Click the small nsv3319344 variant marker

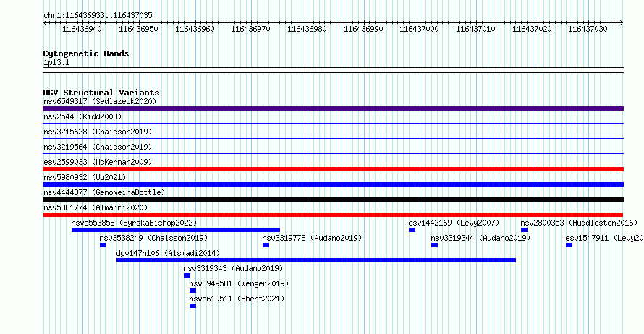click(x=435, y=245)
